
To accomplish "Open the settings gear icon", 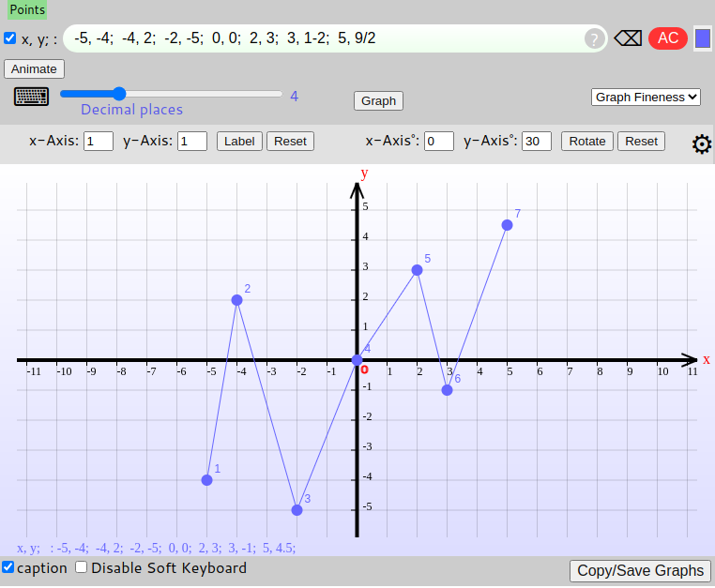I will click(701, 144).
